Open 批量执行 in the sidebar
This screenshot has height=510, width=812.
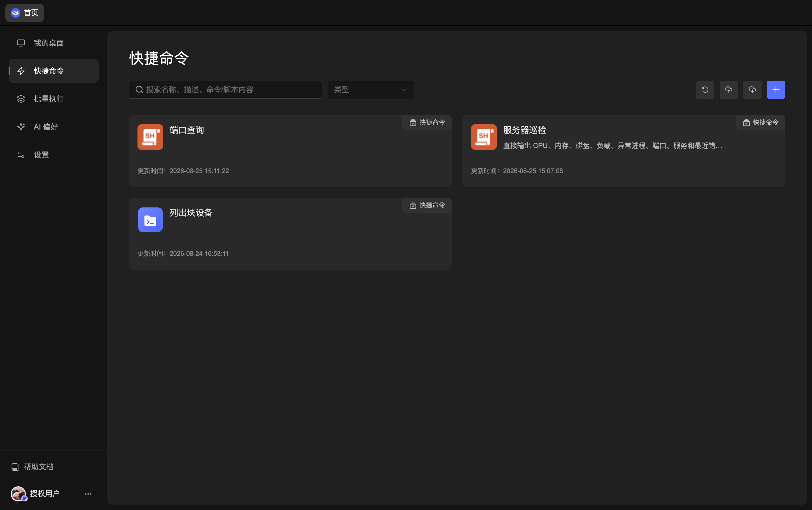point(54,99)
